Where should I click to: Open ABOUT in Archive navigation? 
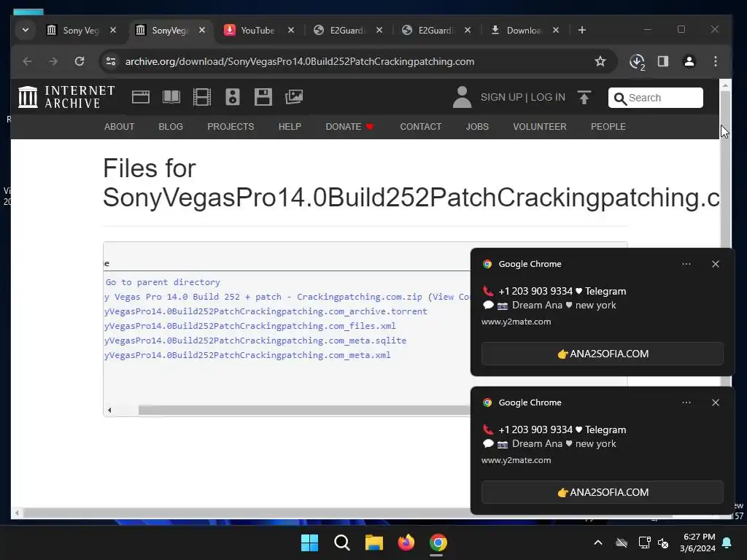pyautogui.click(x=119, y=127)
